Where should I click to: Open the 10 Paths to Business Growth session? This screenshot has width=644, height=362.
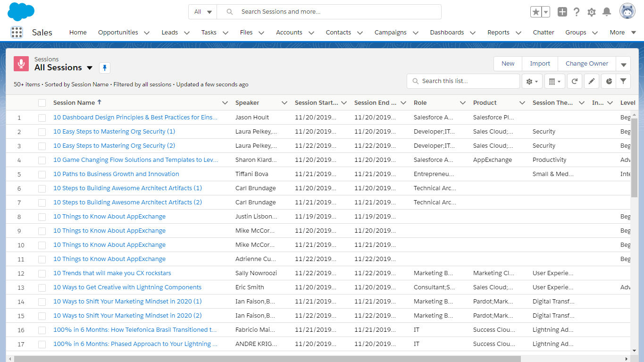[x=116, y=174]
